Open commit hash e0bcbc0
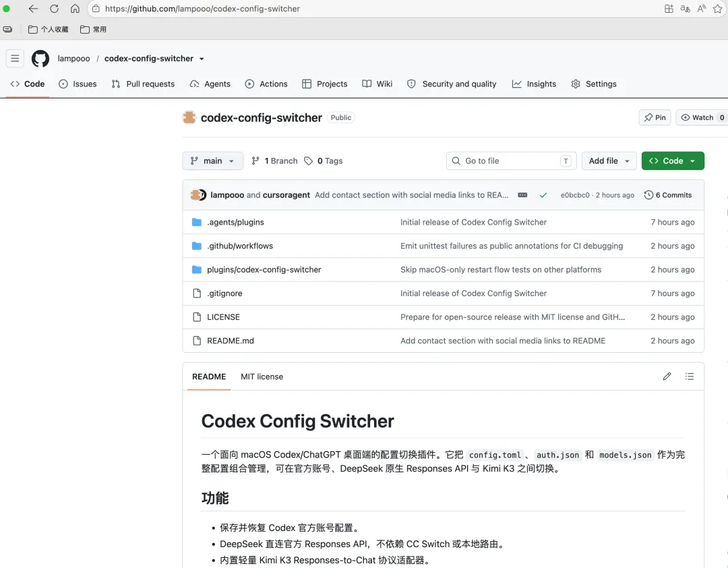 (x=575, y=195)
